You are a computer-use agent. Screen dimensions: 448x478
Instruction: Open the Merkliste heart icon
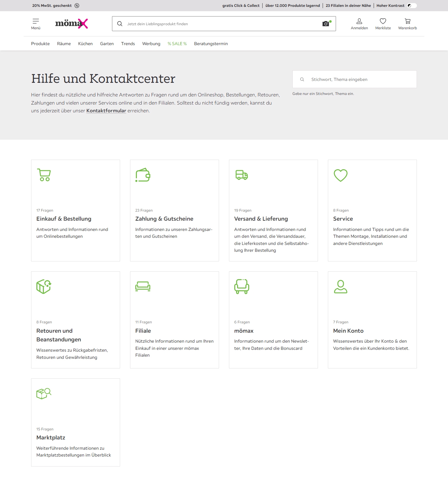(383, 21)
